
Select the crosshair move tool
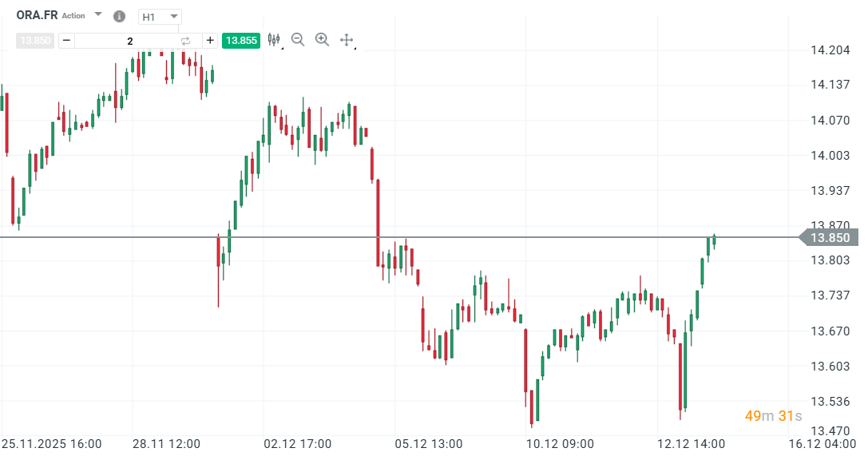(x=347, y=40)
